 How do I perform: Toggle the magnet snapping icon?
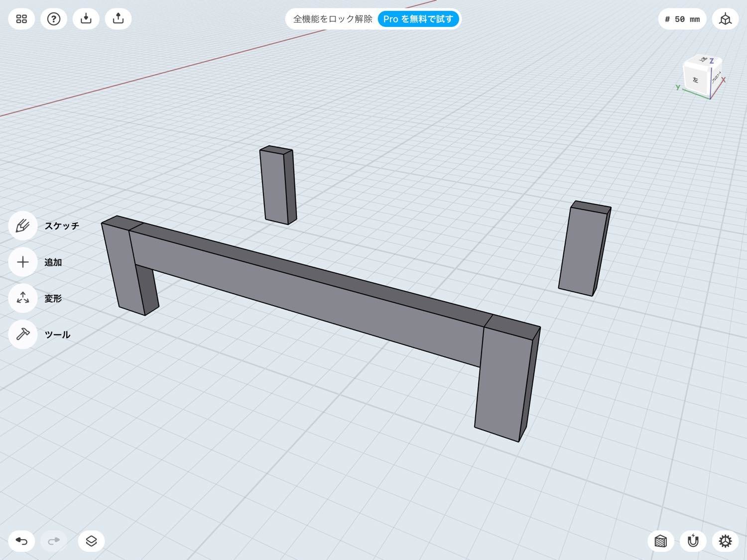click(x=693, y=541)
